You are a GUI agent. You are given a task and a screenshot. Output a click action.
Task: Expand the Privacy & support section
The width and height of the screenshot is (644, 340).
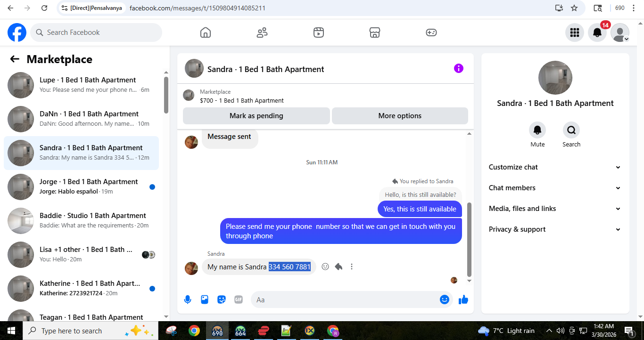[555, 229]
